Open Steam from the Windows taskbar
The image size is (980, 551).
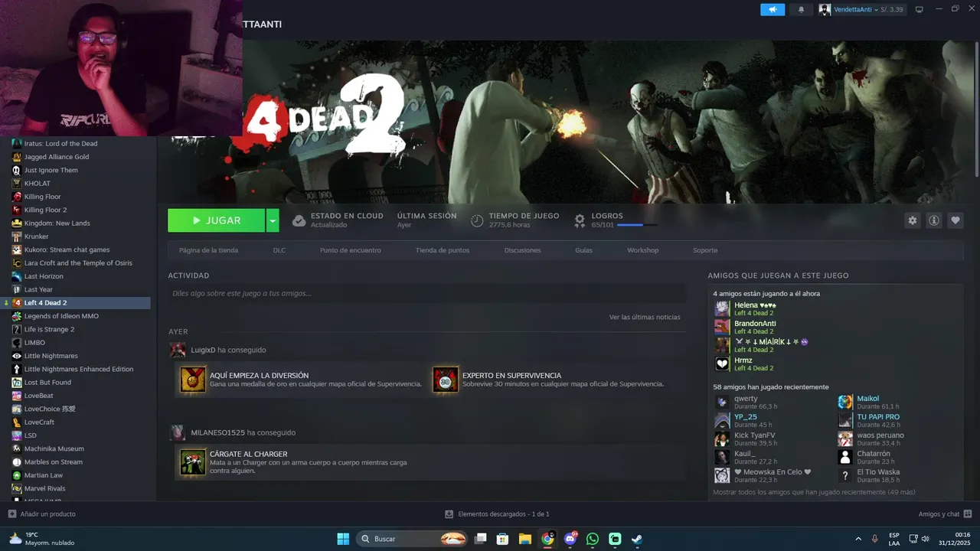(637, 539)
